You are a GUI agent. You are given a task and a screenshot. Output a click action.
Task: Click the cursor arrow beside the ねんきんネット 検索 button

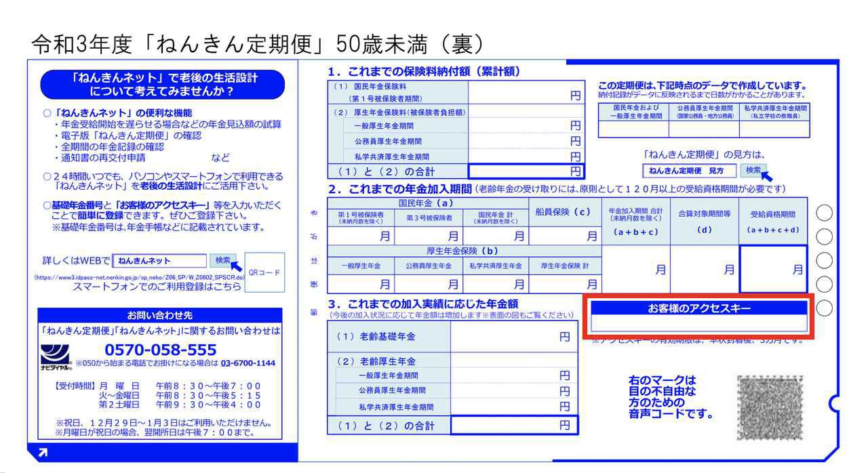click(236, 267)
